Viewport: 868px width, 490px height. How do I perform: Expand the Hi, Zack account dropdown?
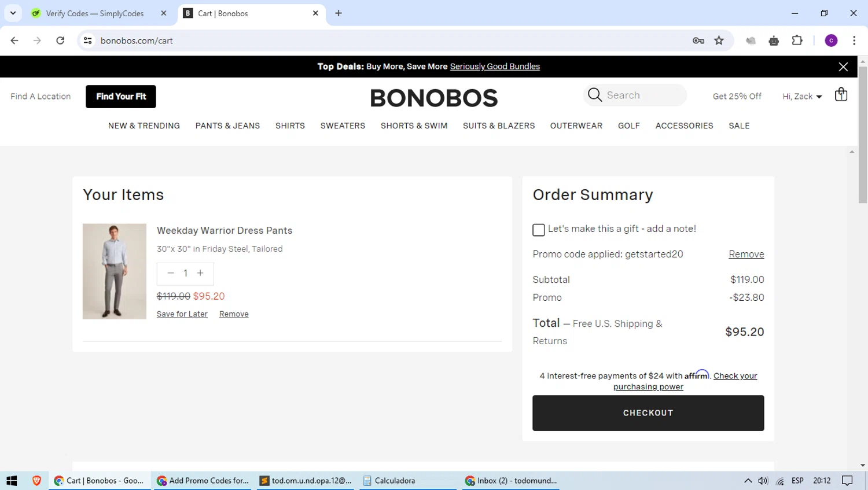pyautogui.click(x=802, y=97)
